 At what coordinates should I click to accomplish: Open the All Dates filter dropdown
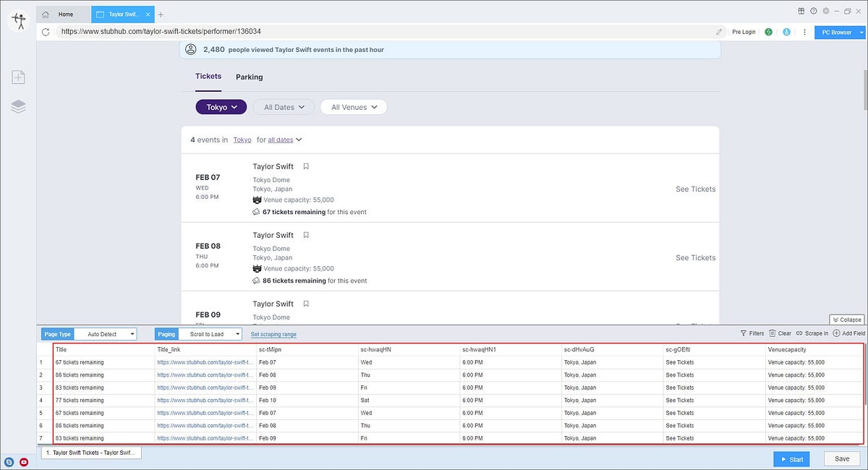[283, 106]
